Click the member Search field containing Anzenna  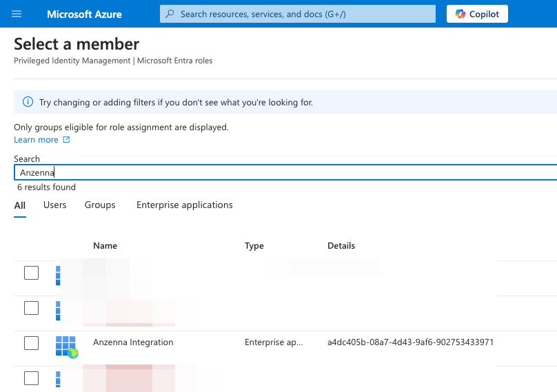(x=276, y=173)
